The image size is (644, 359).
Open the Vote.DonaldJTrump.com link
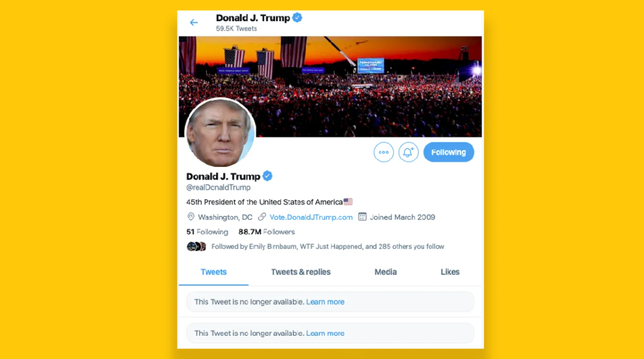(311, 217)
